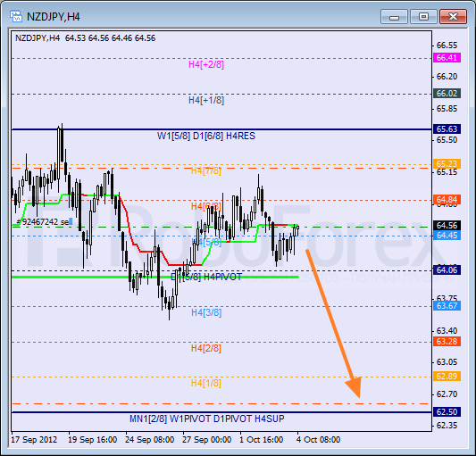Click the 64.45 blue price tag
This screenshot has width=476, height=456.
pyautogui.click(x=447, y=235)
